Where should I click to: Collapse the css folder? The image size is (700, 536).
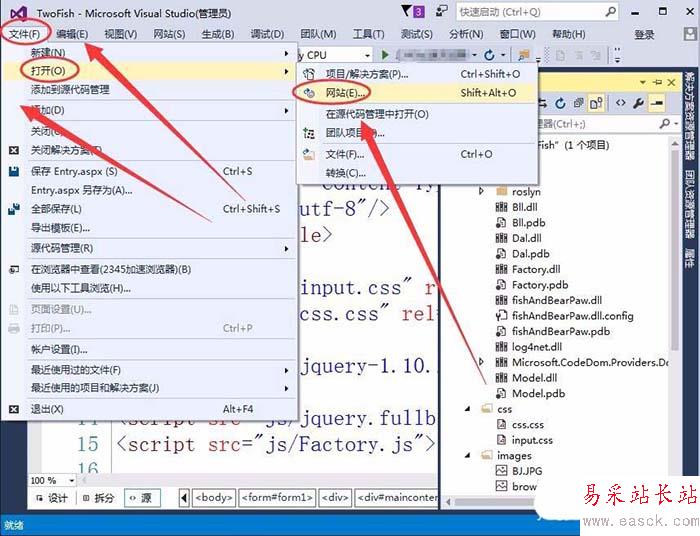468,409
